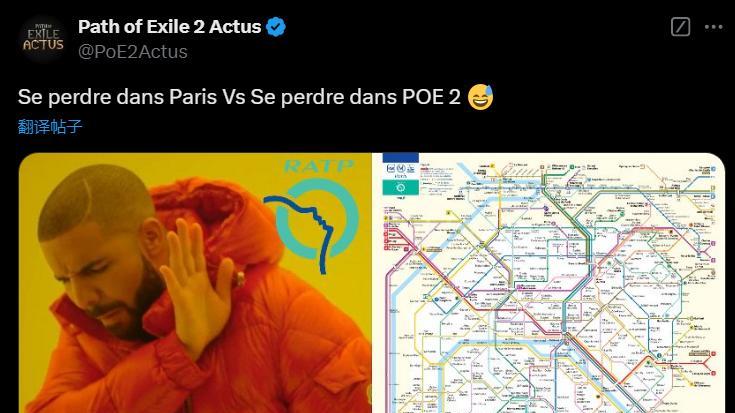735x413 pixels.
Task: Open the display name Path of Exile 2 Actus
Action: 169,27
